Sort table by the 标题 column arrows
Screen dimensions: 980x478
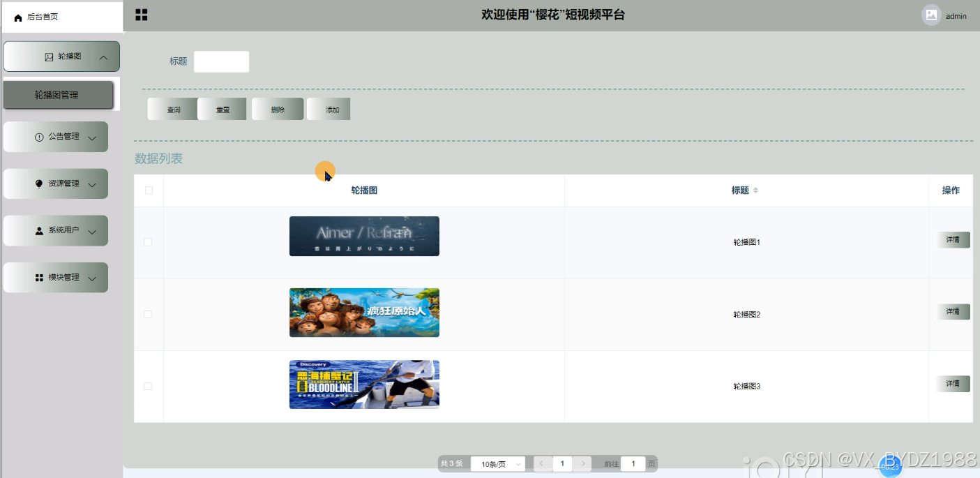755,191
